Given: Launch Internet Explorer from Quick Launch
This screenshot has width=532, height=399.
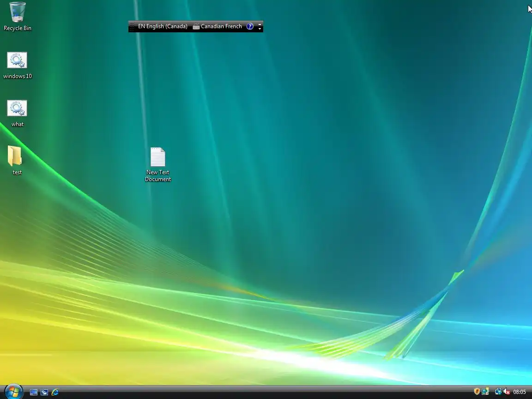Looking at the screenshot, I should point(55,392).
